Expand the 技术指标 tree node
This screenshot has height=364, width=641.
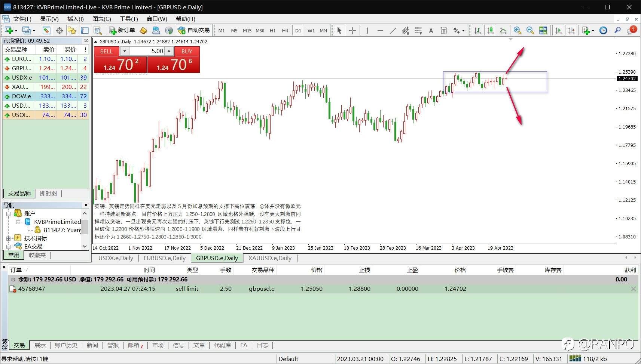(8, 238)
